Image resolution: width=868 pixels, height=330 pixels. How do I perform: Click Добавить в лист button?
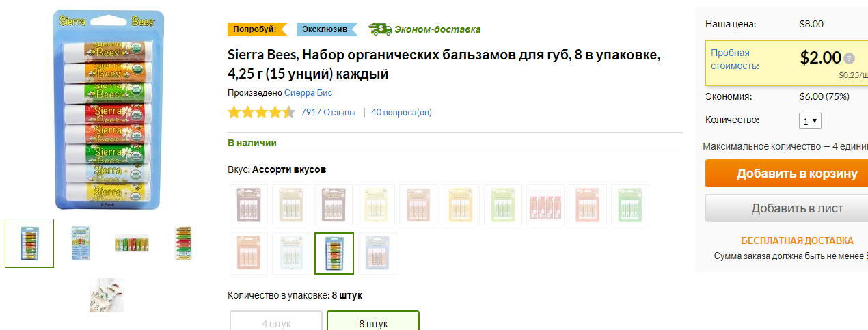coord(787,208)
